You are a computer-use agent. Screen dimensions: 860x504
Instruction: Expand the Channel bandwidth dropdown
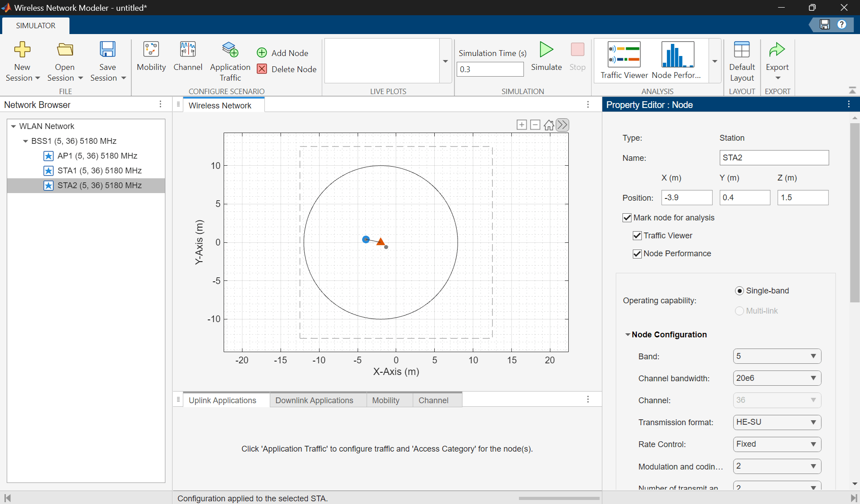[x=777, y=379]
